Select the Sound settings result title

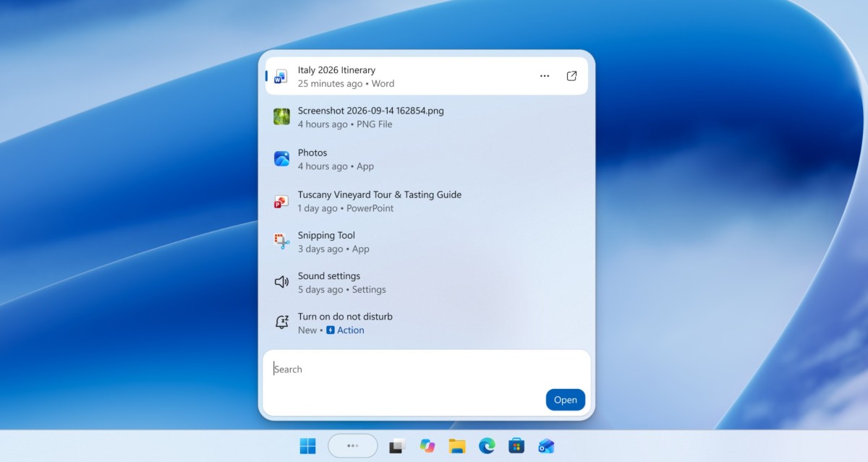click(x=329, y=275)
